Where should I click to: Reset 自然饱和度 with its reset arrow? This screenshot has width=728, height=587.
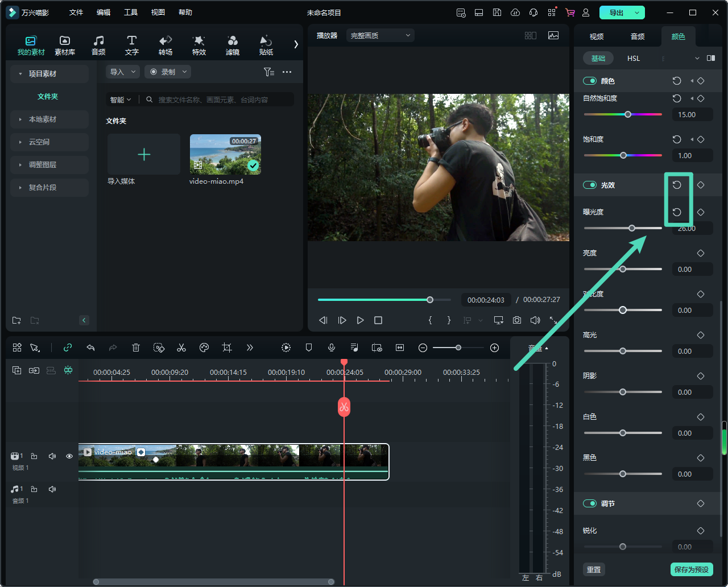pos(677,98)
